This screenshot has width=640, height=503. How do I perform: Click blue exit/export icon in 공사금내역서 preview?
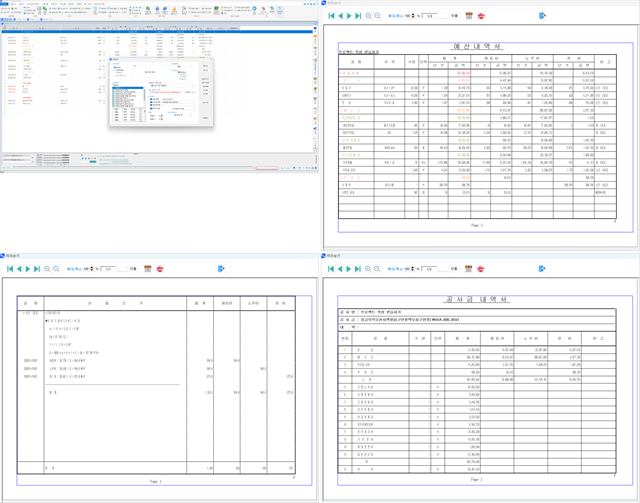coord(542,269)
